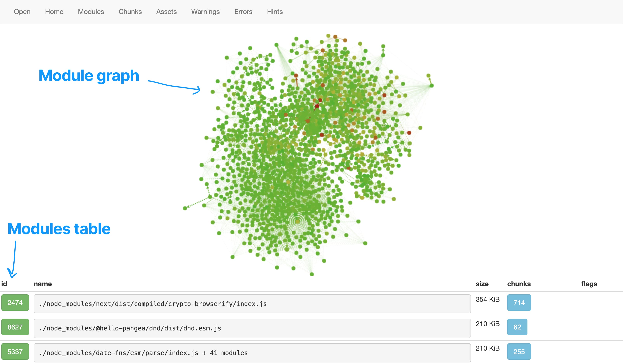
Task: Switch to the Chunks view
Action: 130,12
